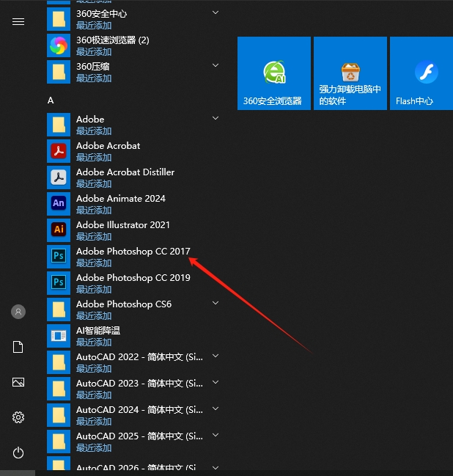
Task: Click AutoCAD 2024 folder icon
Action: coord(59,415)
